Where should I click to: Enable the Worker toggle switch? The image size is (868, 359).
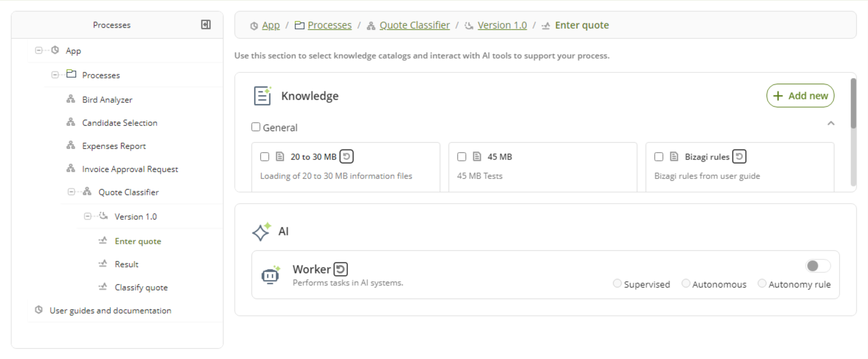(x=817, y=266)
